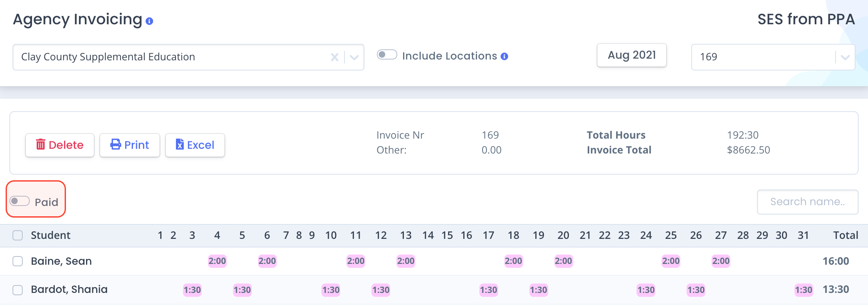Expand the invoice number 169 dropdown
This screenshot has width=868, height=307.
point(845,58)
